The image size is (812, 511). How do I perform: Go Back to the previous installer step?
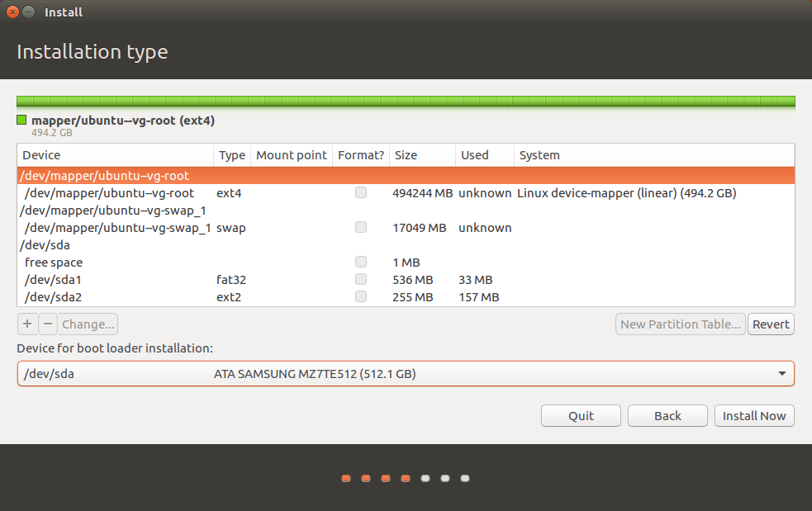pos(667,416)
